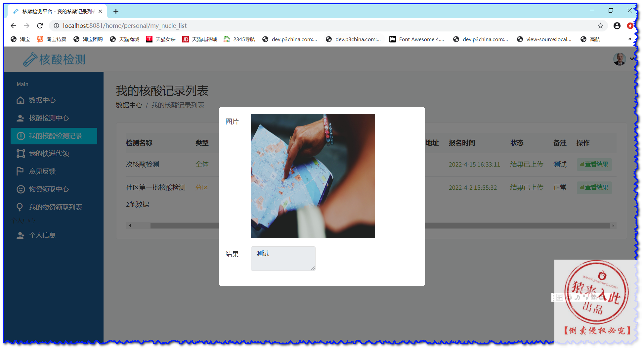Click the table scrollbar right arrow
This screenshot has height=350, width=644.
click(x=613, y=225)
